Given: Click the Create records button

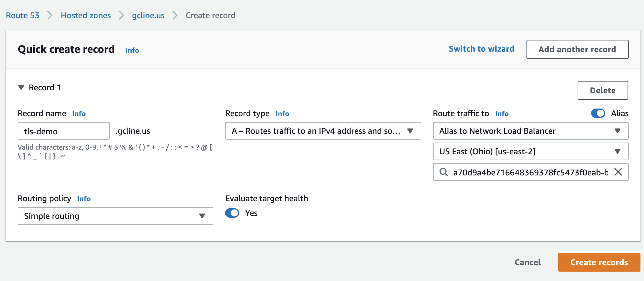Looking at the screenshot, I should [599, 262].
